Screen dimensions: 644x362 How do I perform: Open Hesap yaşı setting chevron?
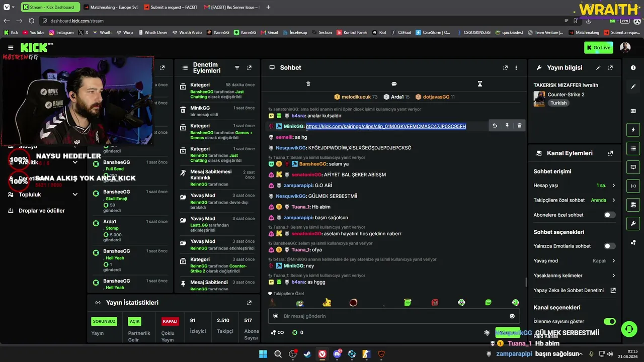coord(613,186)
